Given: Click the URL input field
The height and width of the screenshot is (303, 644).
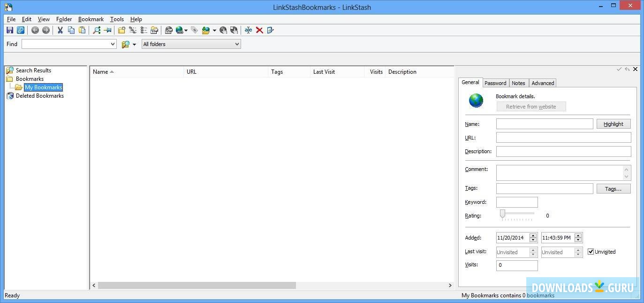Looking at the screenshot, I should (563, 138).
